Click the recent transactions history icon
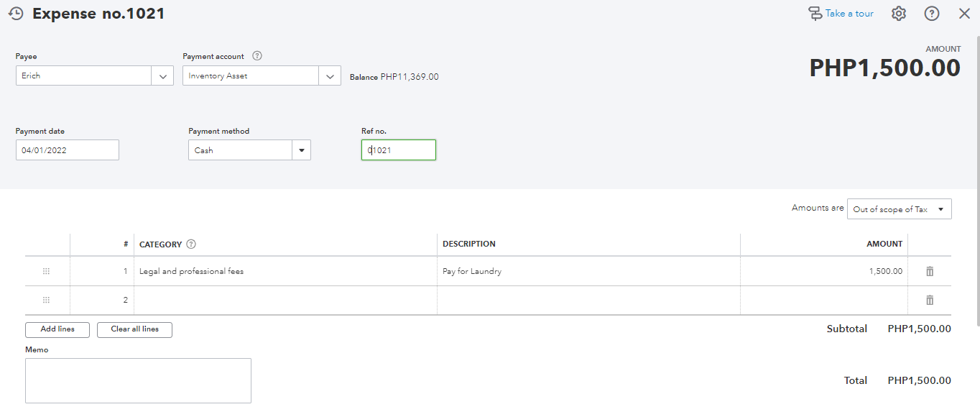 (x=16, y=14)
